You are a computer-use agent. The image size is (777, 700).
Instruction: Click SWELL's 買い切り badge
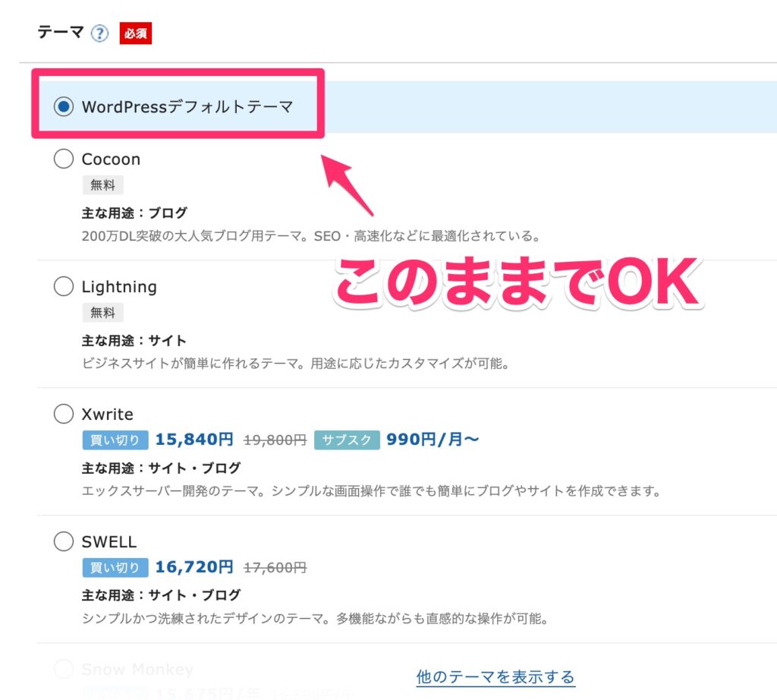[115, 568]
